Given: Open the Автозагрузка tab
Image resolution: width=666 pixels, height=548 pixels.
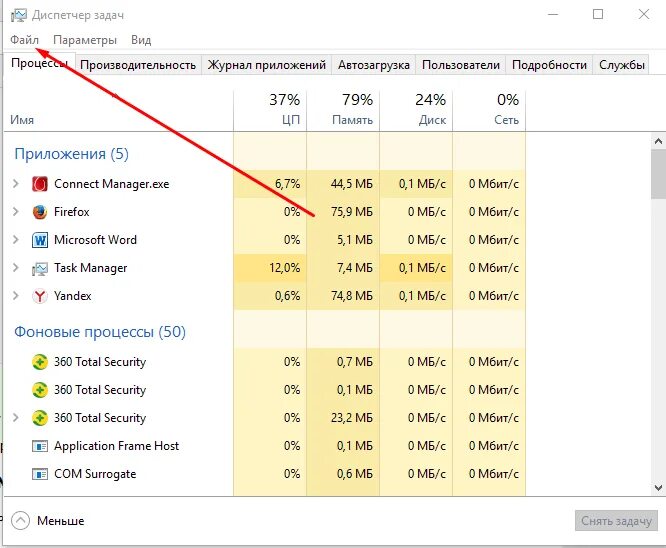Looking at the screenshot, I should coord(374,65).
